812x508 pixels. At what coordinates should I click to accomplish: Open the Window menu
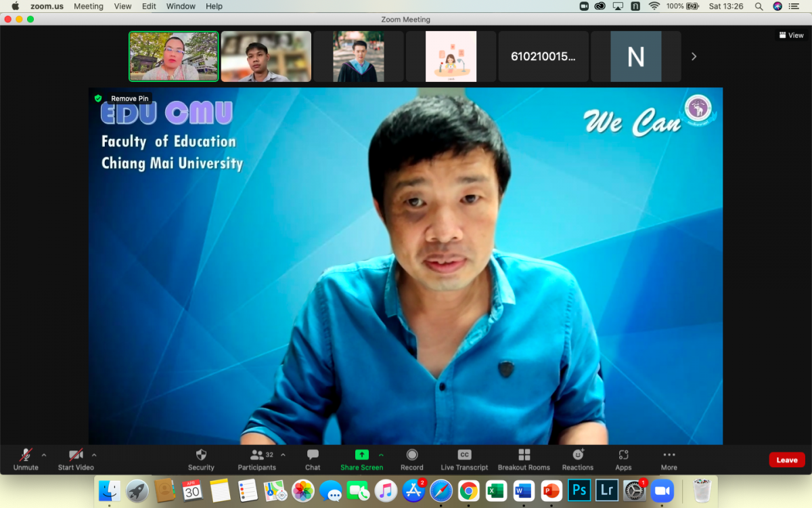181,6
